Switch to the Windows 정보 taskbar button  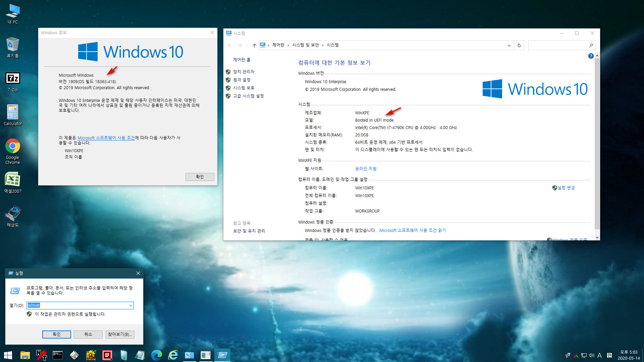click(x=206, y=355)
